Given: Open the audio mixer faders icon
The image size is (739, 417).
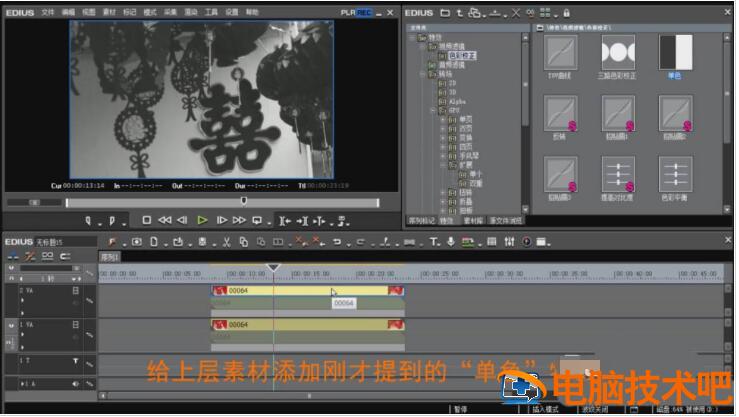Looking at the screenshot, I should coord(509,242).
